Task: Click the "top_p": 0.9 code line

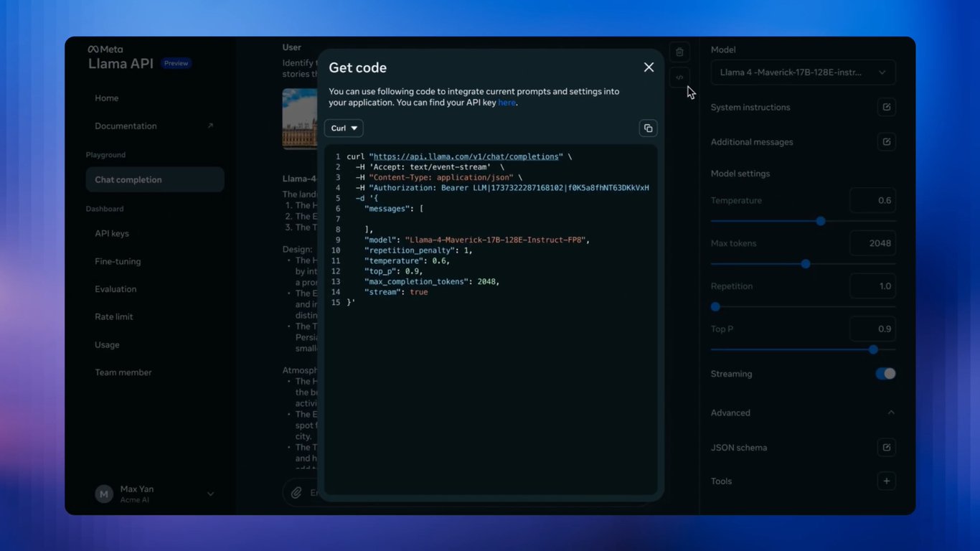Action: [394, 271]
